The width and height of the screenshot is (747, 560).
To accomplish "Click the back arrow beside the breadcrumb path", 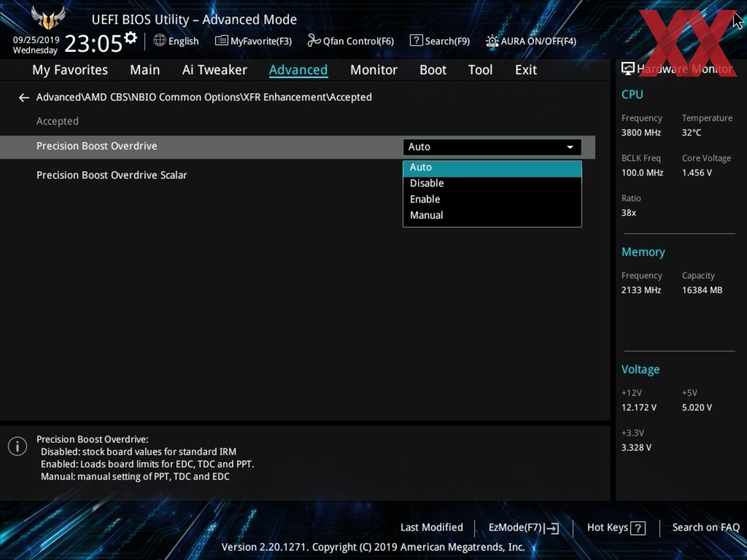I will tap(24, 98).
